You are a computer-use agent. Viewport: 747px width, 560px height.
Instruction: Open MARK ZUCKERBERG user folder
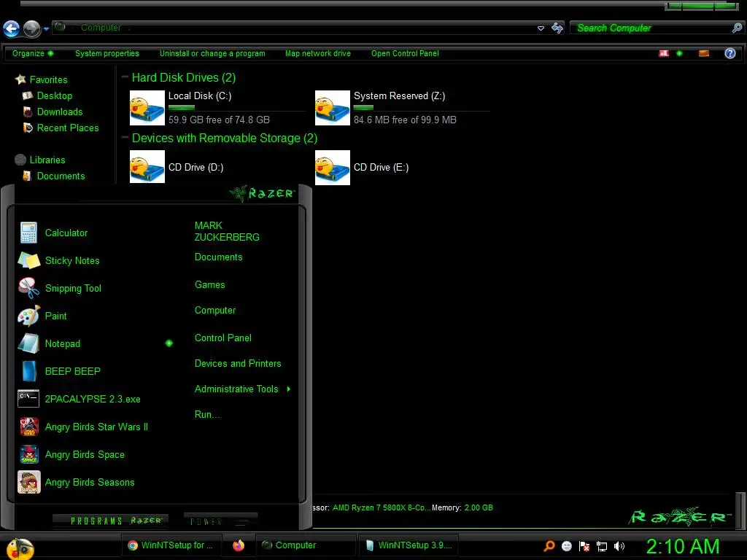click(x=227, y=231)
